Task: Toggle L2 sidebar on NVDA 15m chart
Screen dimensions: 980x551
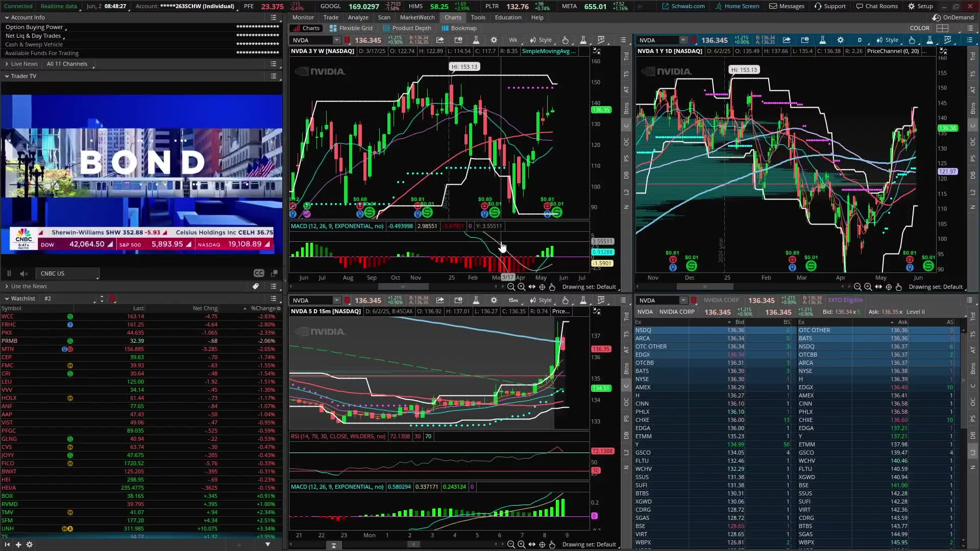Action: click(626, 452)
